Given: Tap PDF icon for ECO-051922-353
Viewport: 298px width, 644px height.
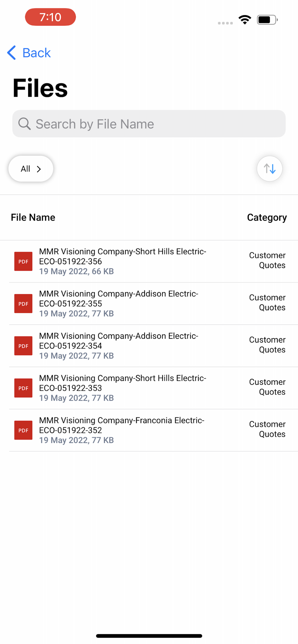Looking at the screenshot, I should 23,388.
